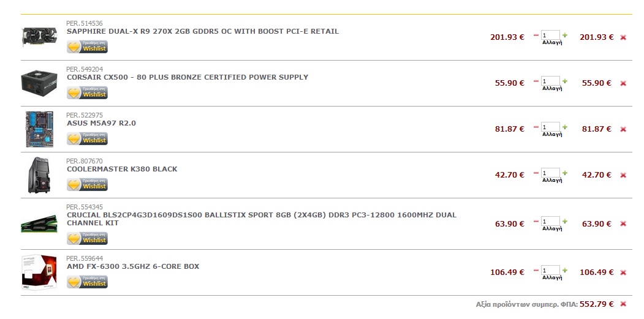Select the quantity field for AMD FX-6300

(x=550, y=270)
